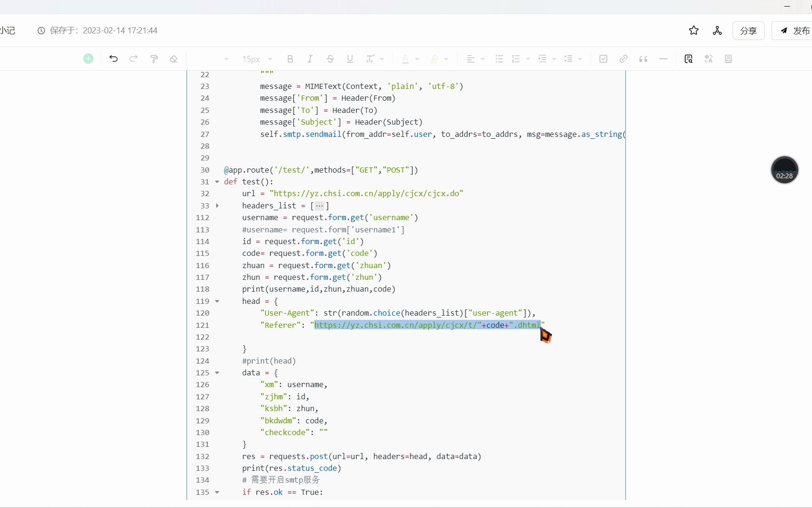Click the 02:28 floating timer widget
Screen dimensions: 812x508
(x=784, y=170)
